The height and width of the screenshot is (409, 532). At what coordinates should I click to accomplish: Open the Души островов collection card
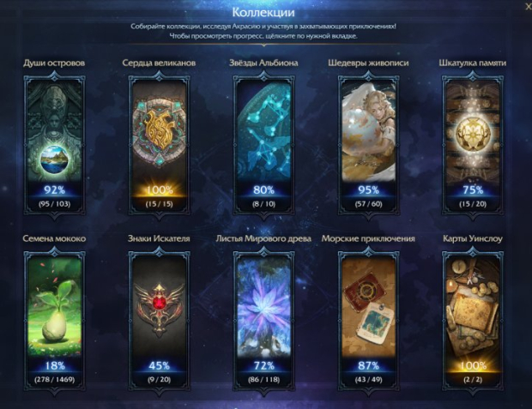pyautogui.click(x=54, y=146)
